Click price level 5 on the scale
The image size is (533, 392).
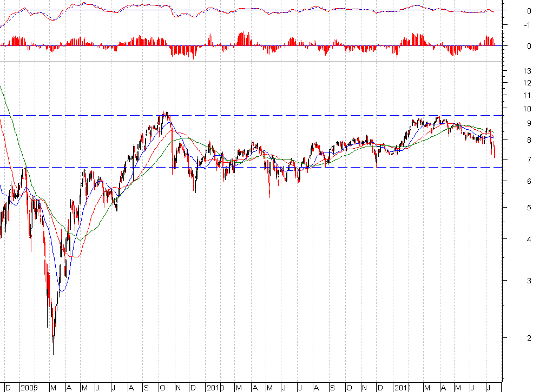coord(529,208)
